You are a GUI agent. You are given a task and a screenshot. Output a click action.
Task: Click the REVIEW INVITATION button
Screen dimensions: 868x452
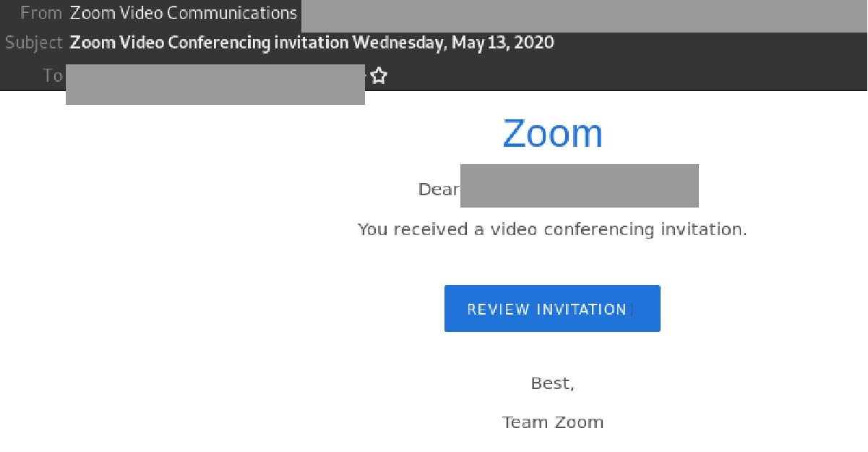(552, 309)
